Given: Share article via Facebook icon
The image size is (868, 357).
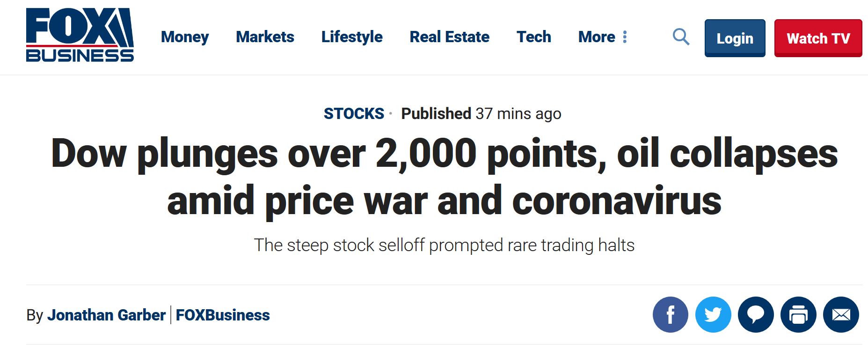Looking at the screenshot, I should coord(671,315).
